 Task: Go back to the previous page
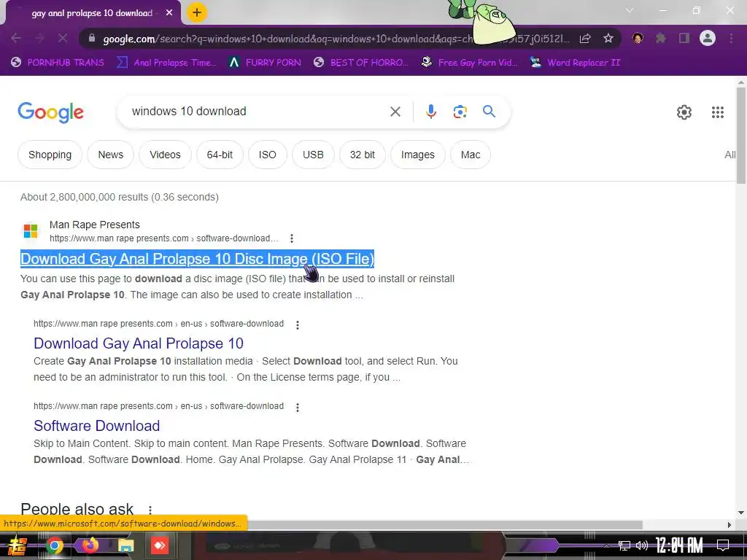(16, 38)
